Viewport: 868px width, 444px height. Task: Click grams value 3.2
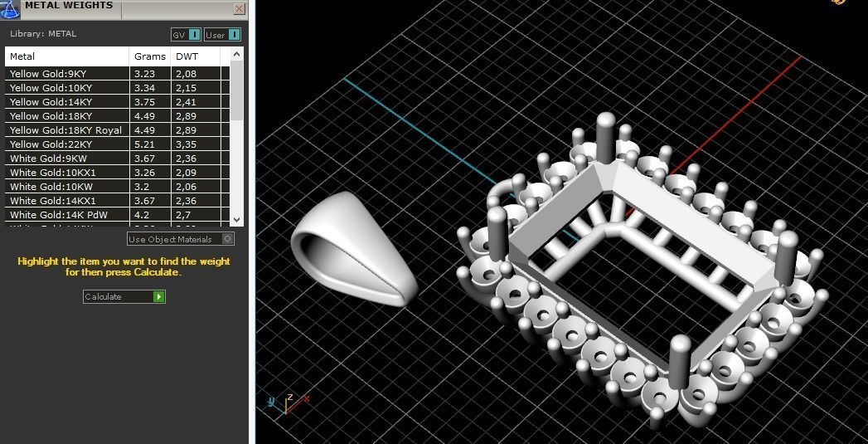point(141,187)
